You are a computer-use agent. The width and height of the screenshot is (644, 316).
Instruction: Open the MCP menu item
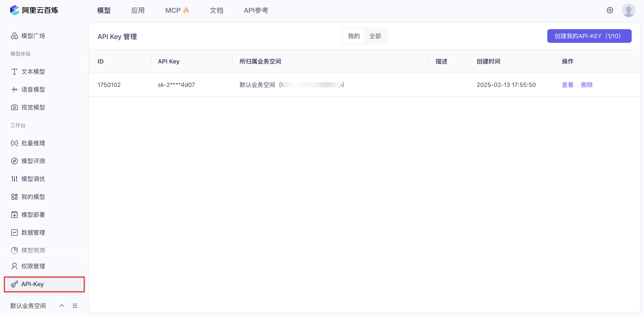coord(177,10)
